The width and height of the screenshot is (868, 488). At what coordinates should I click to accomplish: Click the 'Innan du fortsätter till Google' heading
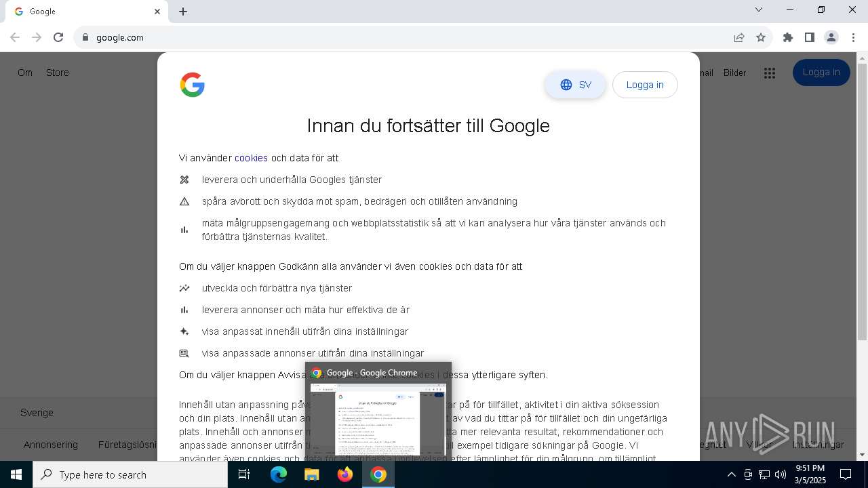coord(428,125)
